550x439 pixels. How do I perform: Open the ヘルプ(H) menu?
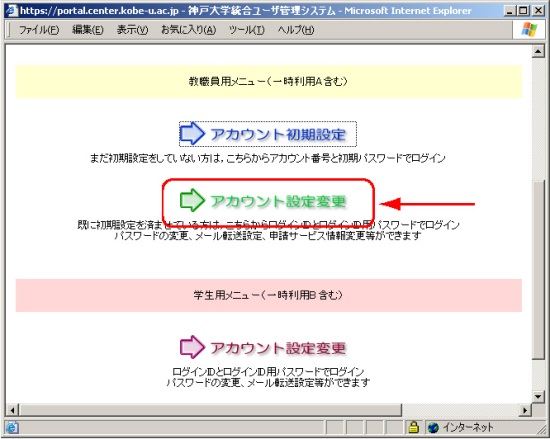[x=296, y=30]
